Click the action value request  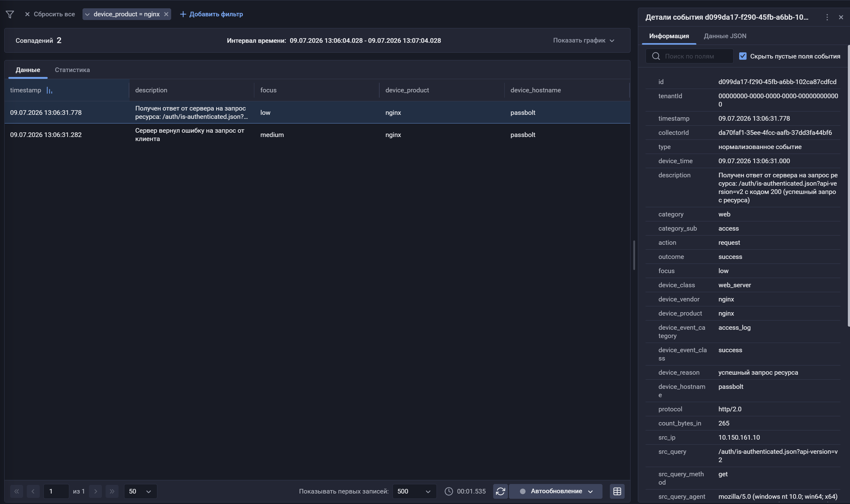729,243
